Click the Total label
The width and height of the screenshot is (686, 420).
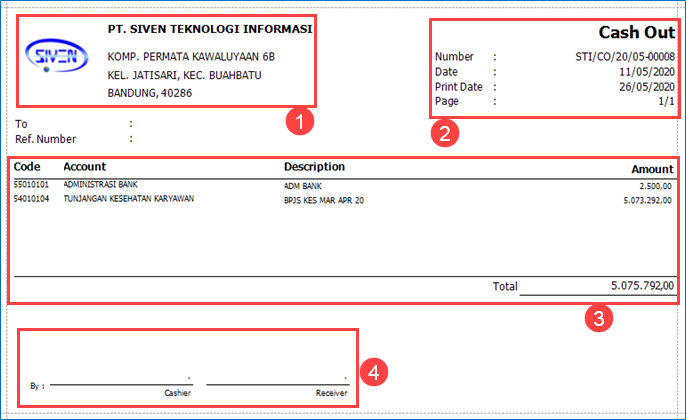[505, 287]
